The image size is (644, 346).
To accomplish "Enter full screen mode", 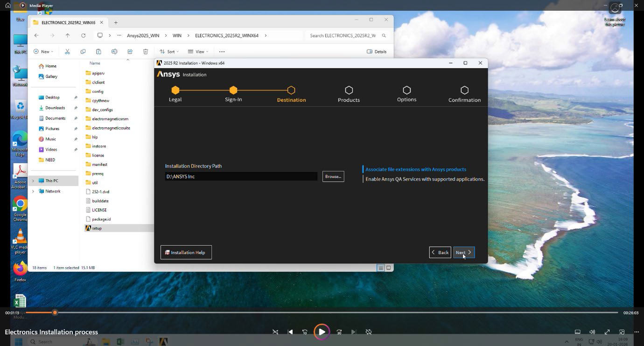I will (x=607, y=332).
